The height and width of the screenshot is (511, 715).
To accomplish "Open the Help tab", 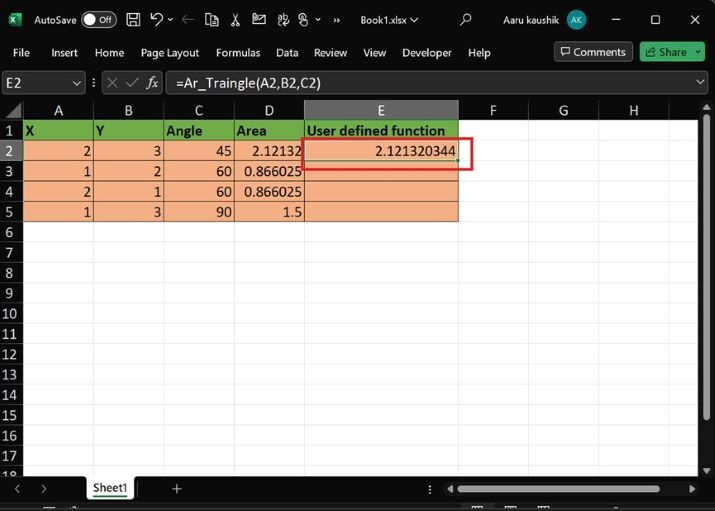I will [479, 53].
